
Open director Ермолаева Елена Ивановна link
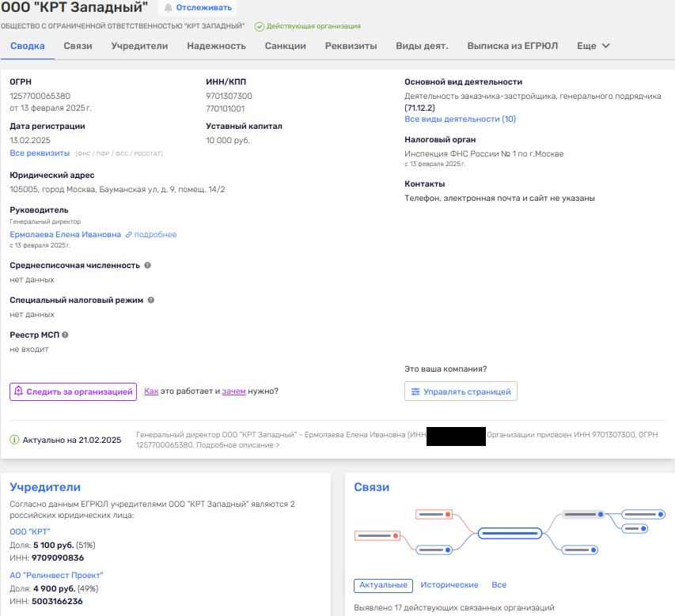66,235
